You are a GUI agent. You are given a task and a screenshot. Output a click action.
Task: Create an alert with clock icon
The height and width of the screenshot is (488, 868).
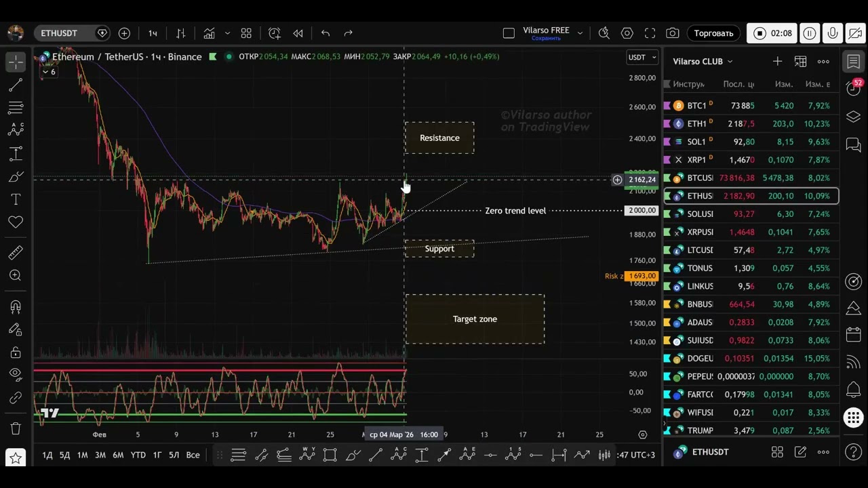[x=274, y=33]
